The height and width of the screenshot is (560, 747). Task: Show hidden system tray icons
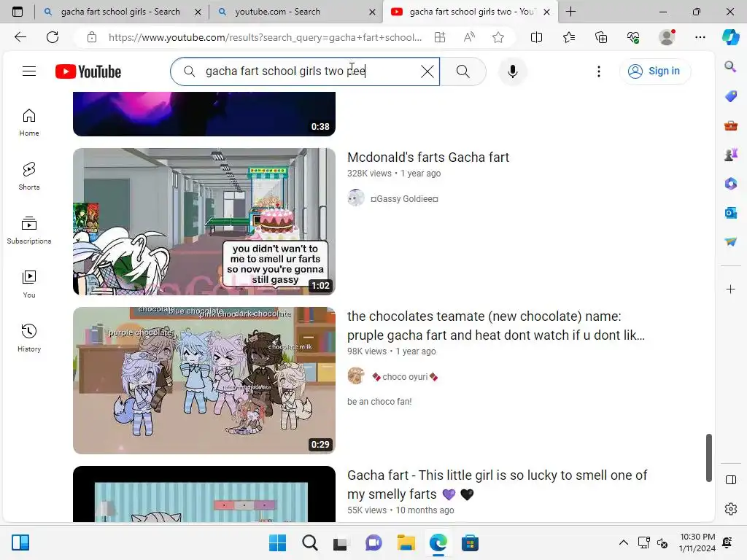(x=623, y=542)
